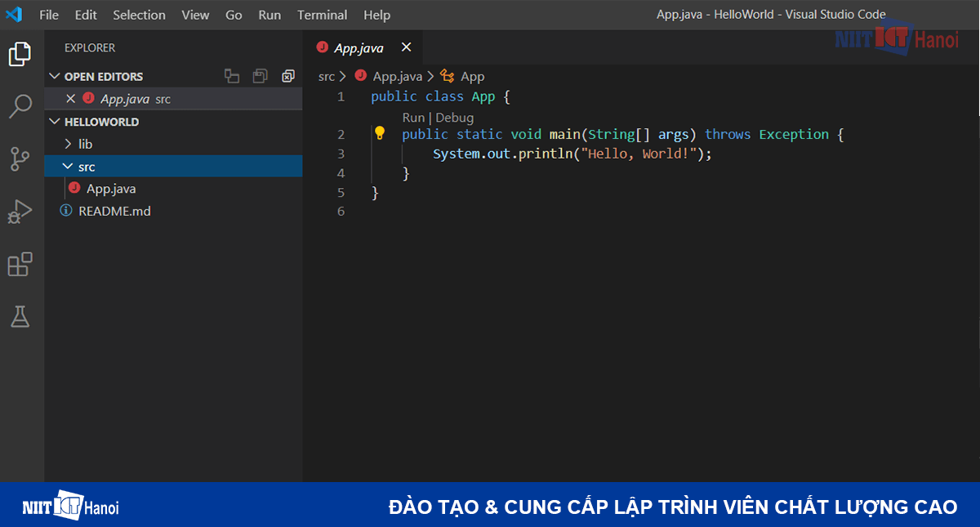Open the Run menu
This screenshot has height=527, width=980.
(x=269, y=14)
